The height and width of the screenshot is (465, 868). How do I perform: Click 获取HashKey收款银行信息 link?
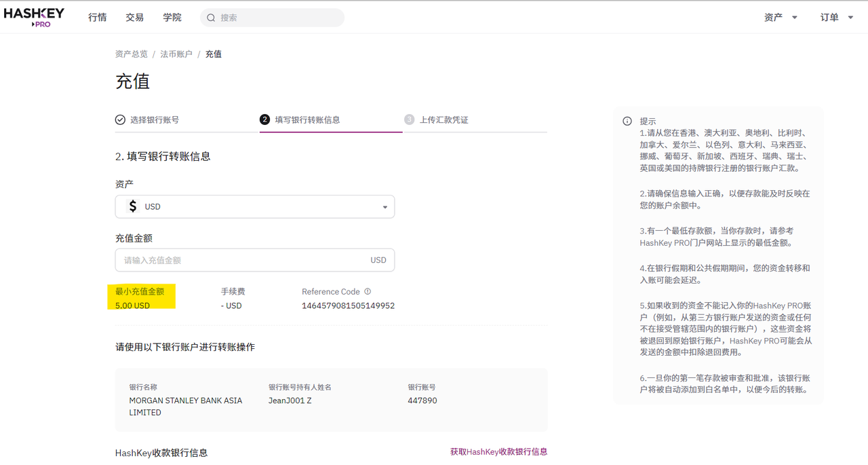pos(499,452)
